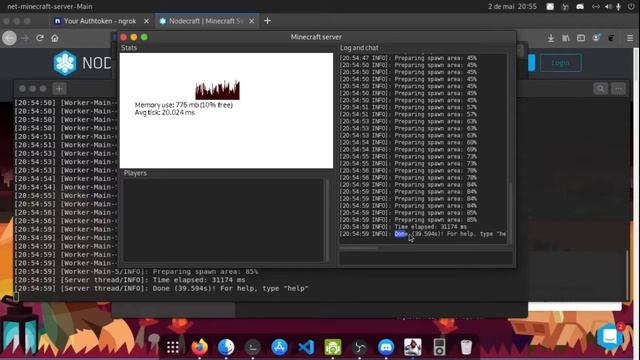Click the net-minecraft-server-Main panel title
This screenshot has width=640, height=360.
coord(50,7)
